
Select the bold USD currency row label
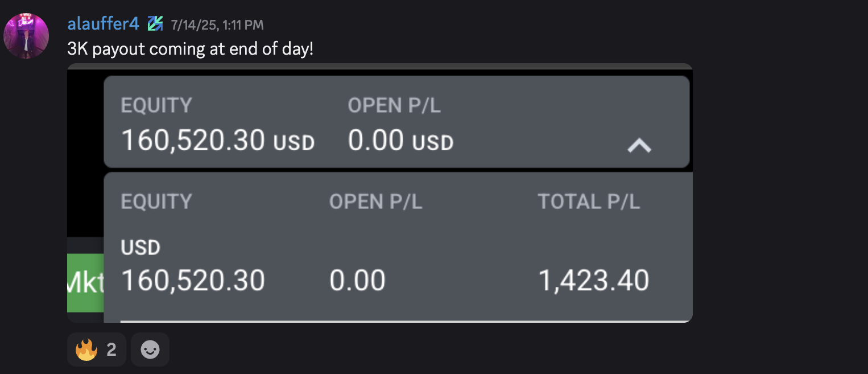click(x=140, y=248)
